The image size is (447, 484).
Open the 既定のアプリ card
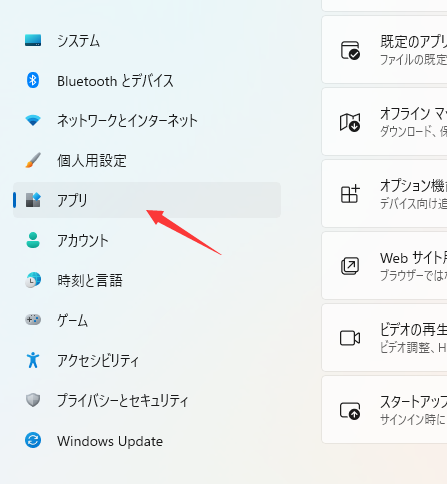384,50
